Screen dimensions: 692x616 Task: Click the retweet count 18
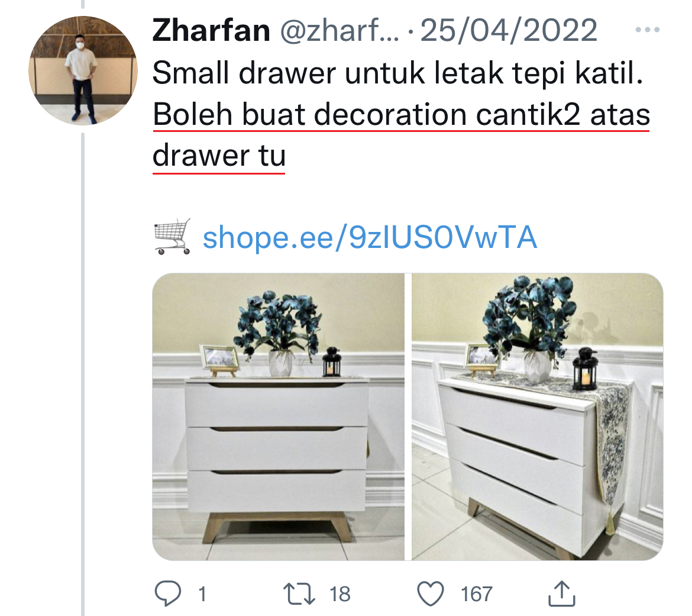click(x=340, y=594)
